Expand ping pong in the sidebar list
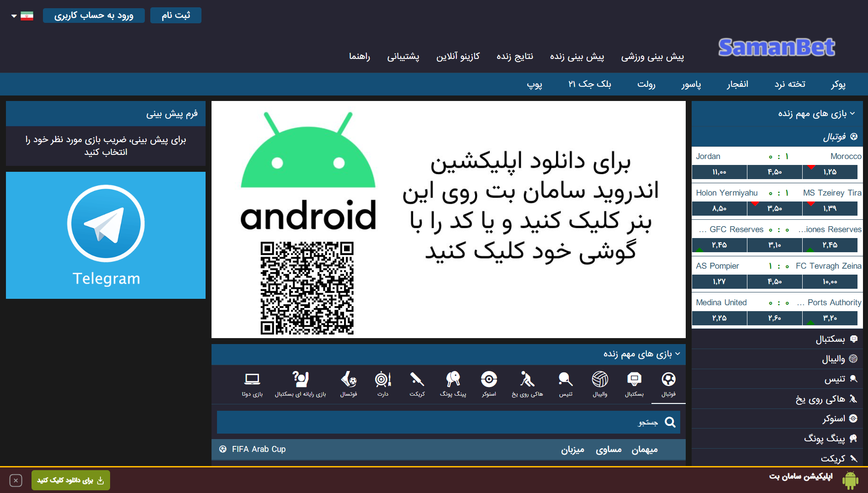This screenshot has height=493, width=868. 777,439
